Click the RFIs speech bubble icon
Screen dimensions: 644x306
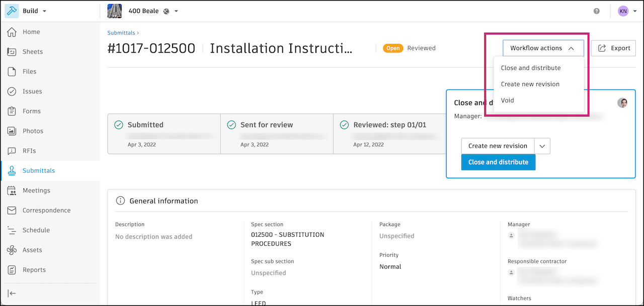[x=12, y=151]
